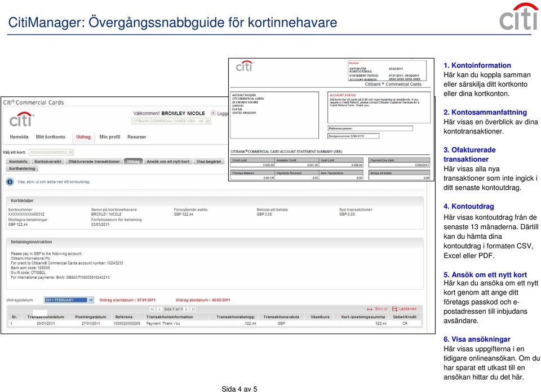The height and width of the screenshot is (392, 541).
Task: Click Föregående saldo value GBP 122,44
Action: (184, 214)
